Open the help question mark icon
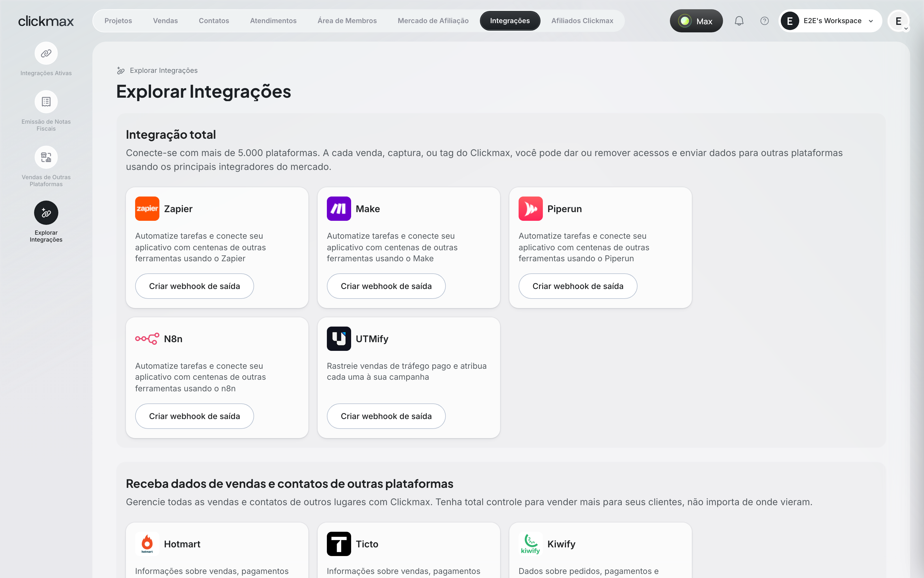Screen dimensions: 924x578 (x=764, y=21)
